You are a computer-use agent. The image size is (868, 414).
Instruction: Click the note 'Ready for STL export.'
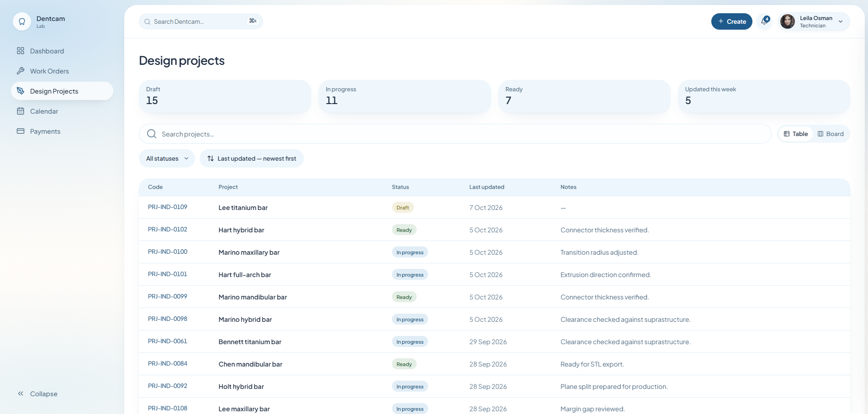pyautogui.click(x=592, y=364)
